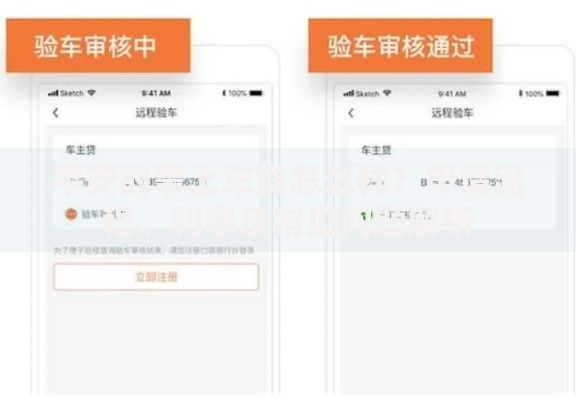Viewport: 576px width, 400px height.
Task: Click Wi-Fi icon in right phone status bar
Action: [x=387, y=93]
